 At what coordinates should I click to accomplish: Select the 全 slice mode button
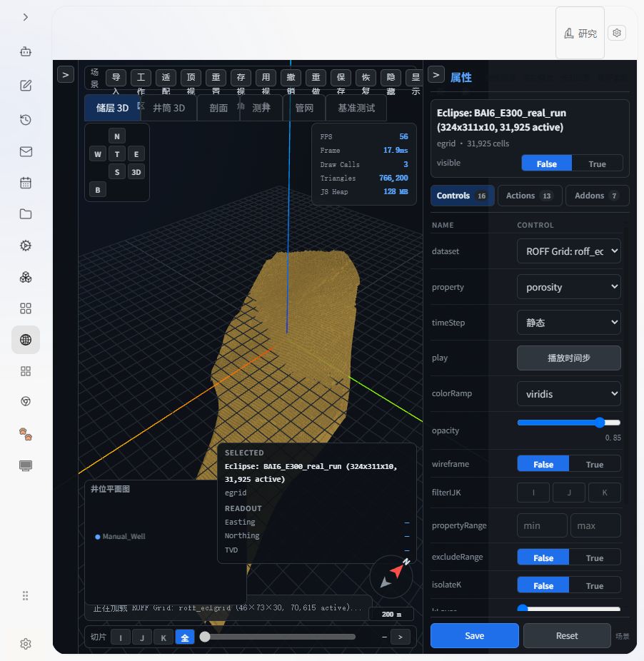[185, 637]
